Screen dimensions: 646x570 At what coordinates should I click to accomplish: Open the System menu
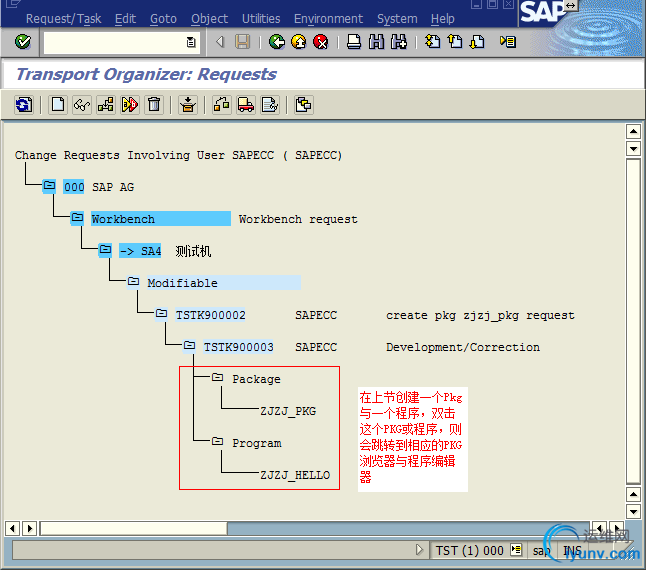(x=397, y=19)
